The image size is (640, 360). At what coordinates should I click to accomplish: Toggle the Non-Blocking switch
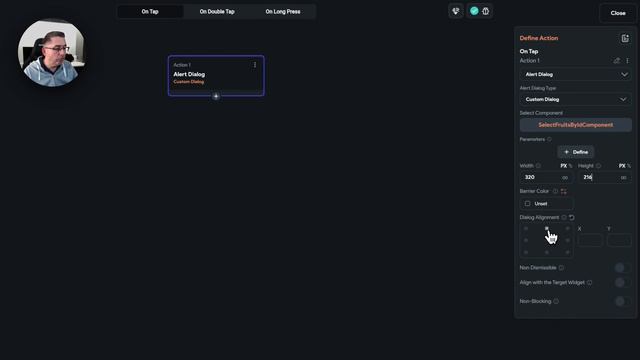[x=622, y=301]
